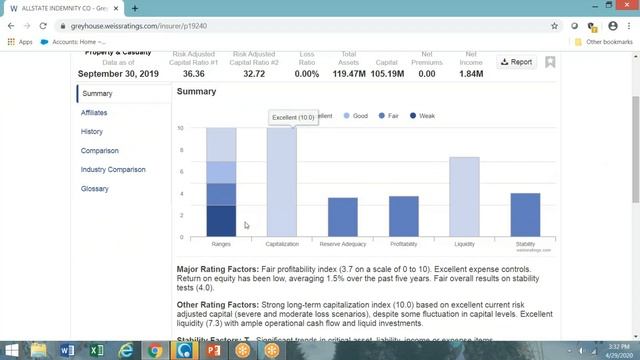Open the Glossary section

coord(95,189)
